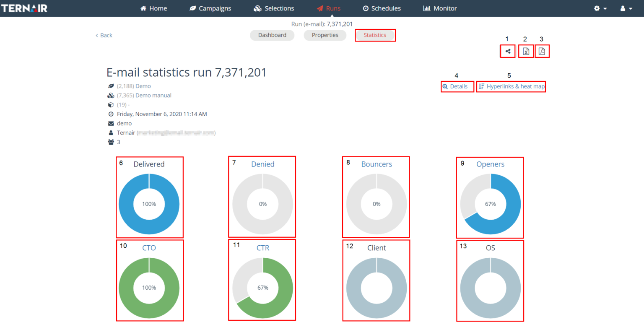644x322 pixels.
Task: Open the Bouncers statistics link
Action: tap(377, 164)
